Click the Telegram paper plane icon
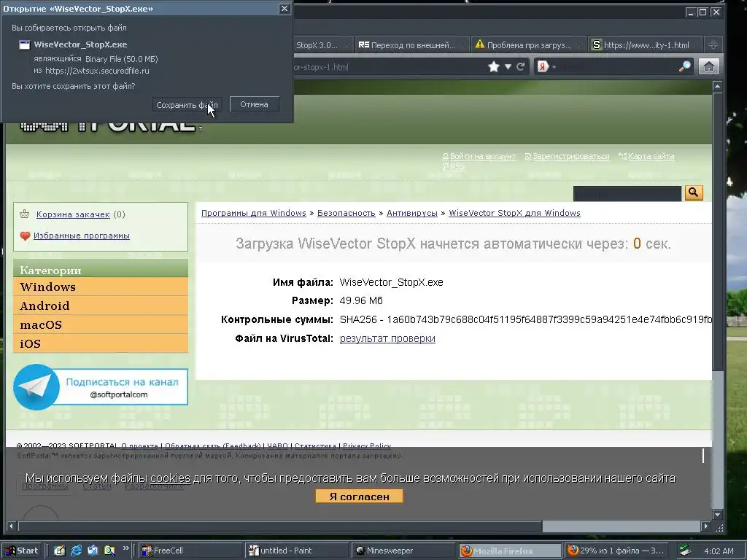This screenshot has height=560, width=747. click(36, 387)
